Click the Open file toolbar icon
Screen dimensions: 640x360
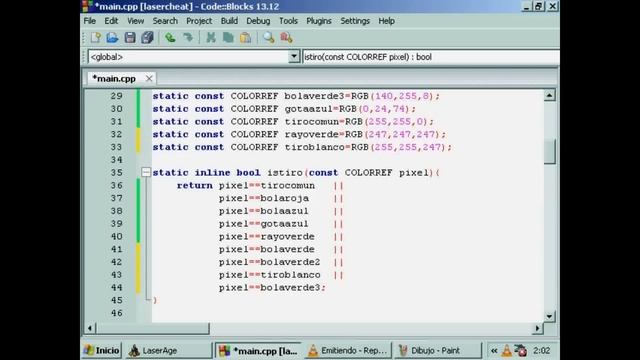pos(112,38)
